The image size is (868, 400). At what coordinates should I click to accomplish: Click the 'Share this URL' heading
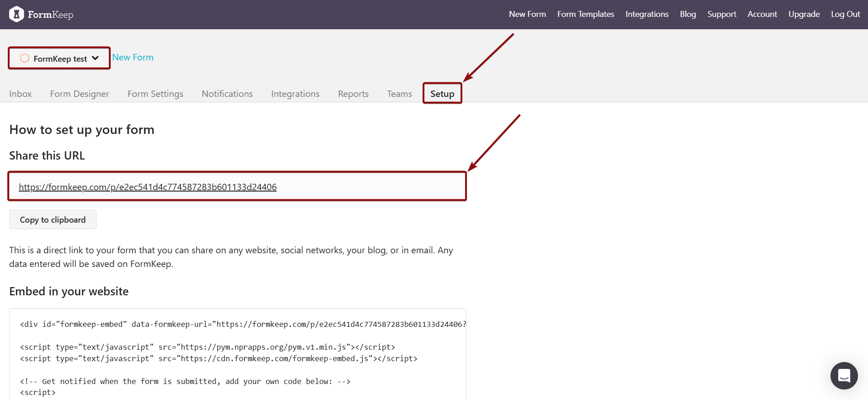pos(47,155)
